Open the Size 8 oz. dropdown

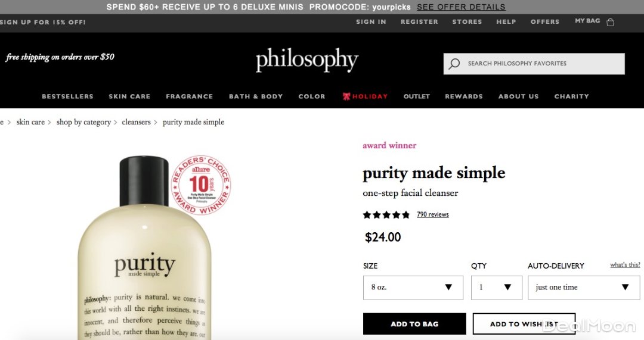tap(413, 288)
